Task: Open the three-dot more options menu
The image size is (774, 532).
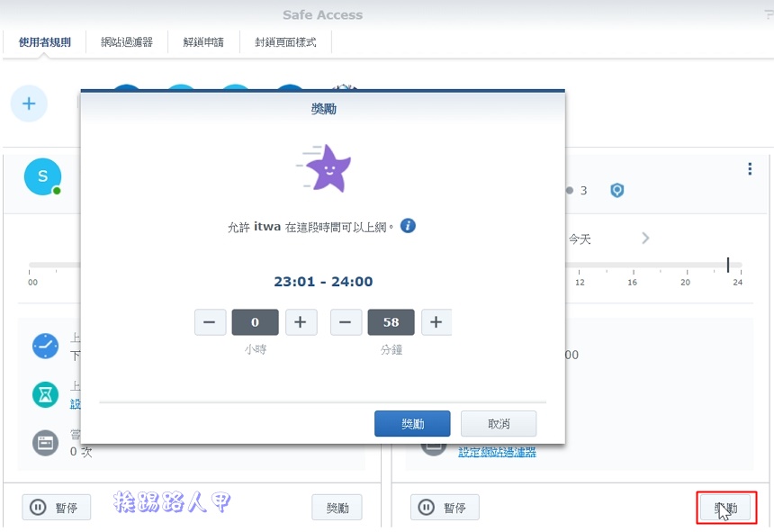Action: coord(750,168)
